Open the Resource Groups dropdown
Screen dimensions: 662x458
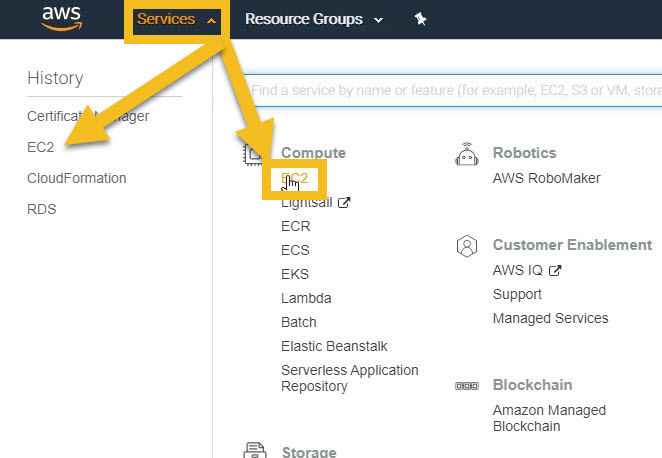(314, 19)
